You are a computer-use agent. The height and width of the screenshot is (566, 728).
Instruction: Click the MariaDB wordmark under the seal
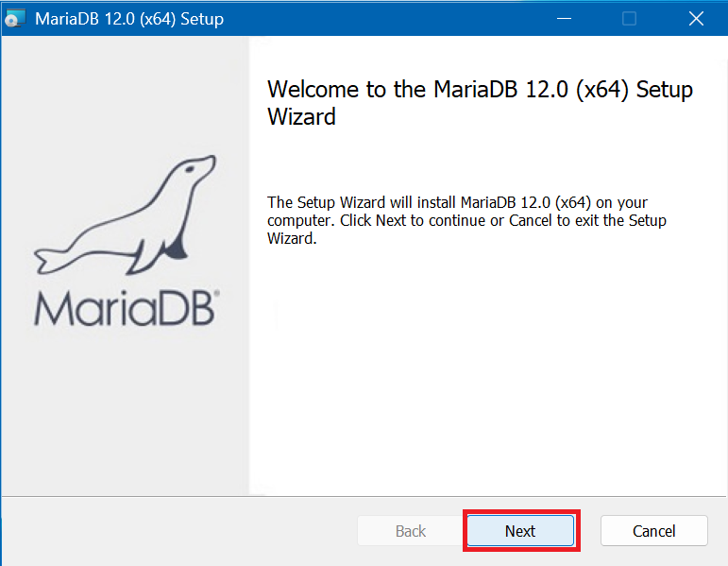123,307
